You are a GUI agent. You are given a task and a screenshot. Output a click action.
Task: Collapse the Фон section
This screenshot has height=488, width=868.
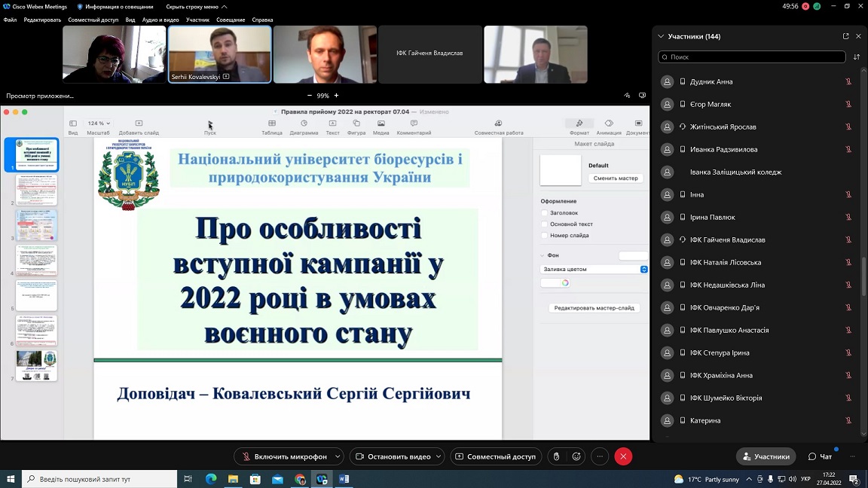coord(542,255)
